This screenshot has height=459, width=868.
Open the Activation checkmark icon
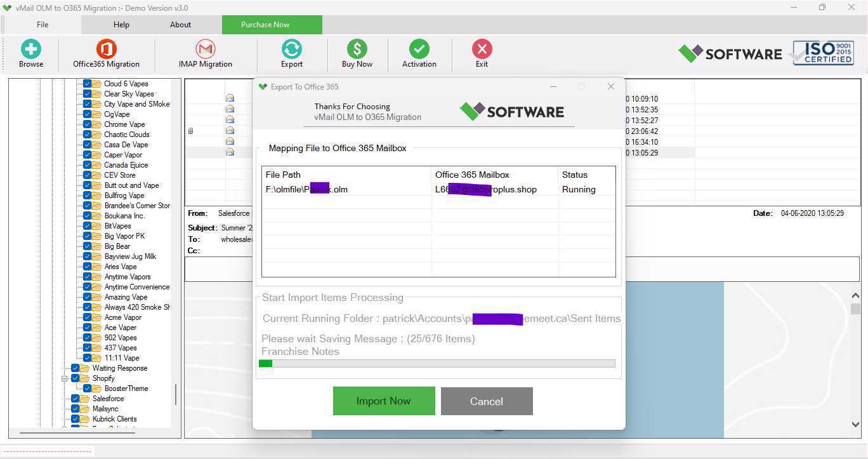(x=419, y=50)
